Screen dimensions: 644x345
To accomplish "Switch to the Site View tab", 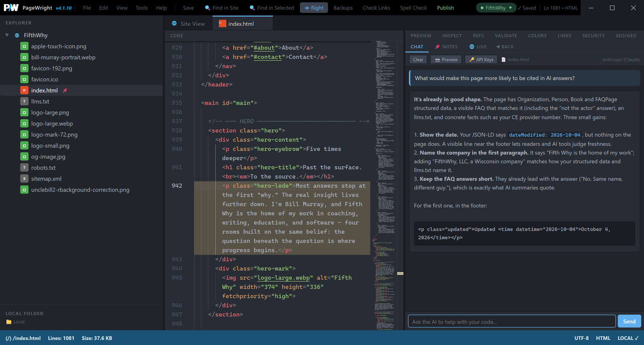I will pyautogui.click(x=188, y=24).
